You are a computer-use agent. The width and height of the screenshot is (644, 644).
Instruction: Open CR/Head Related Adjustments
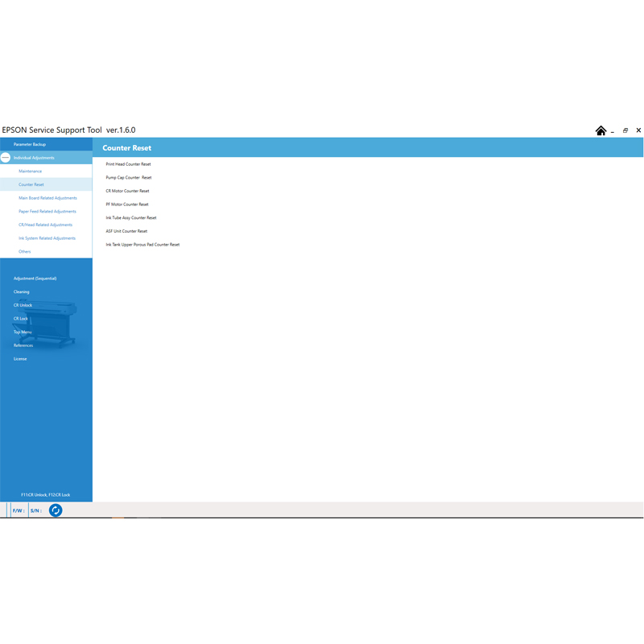[45, 225]
